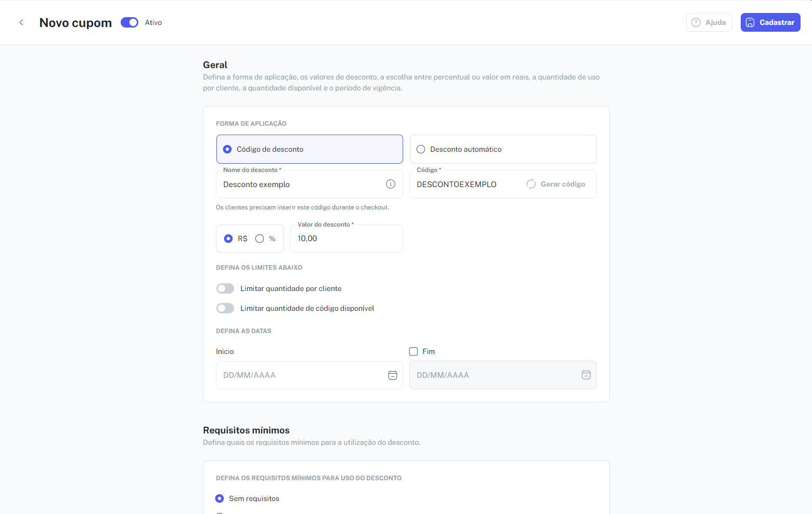Viewport: 812px width, 514px height.
Task: Go back using the left chevron arrow
Action: coord(21,22)
